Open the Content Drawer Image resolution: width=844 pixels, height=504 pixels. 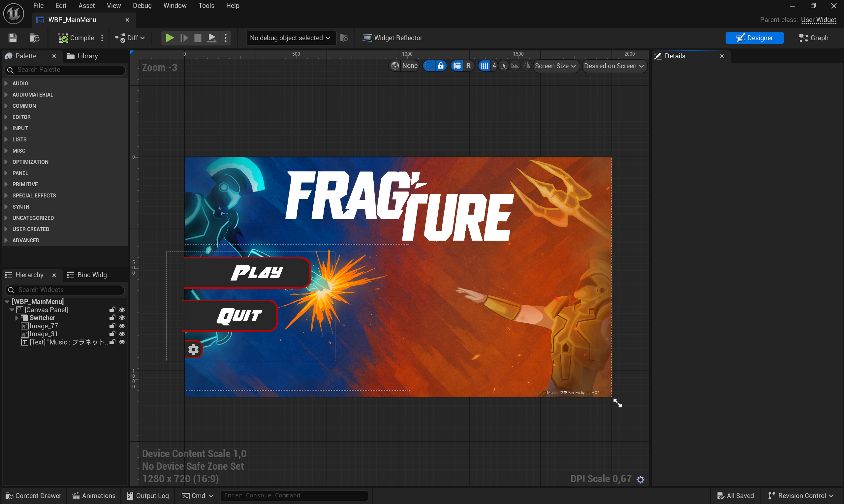tap(33, 495)
